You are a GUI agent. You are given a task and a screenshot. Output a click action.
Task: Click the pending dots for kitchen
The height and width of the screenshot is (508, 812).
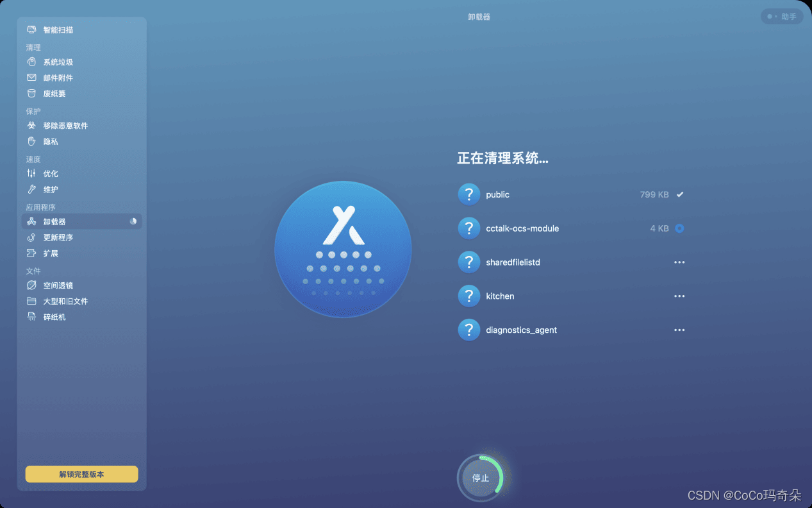[x=679, y=296]
